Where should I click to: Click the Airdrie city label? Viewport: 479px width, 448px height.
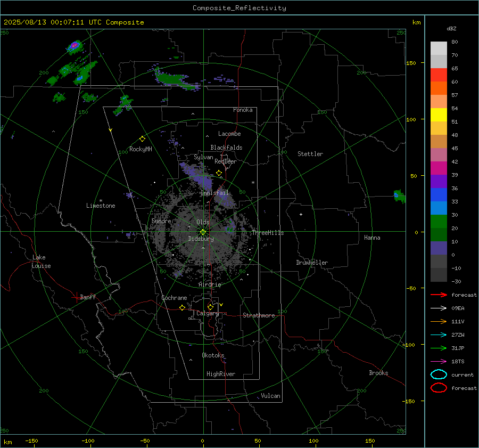point(210,284)
